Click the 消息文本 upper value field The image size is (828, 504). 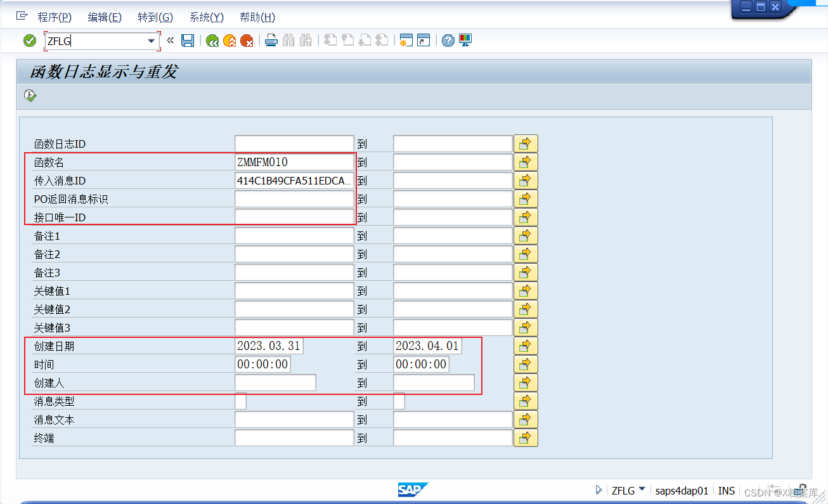pos(453,420)
